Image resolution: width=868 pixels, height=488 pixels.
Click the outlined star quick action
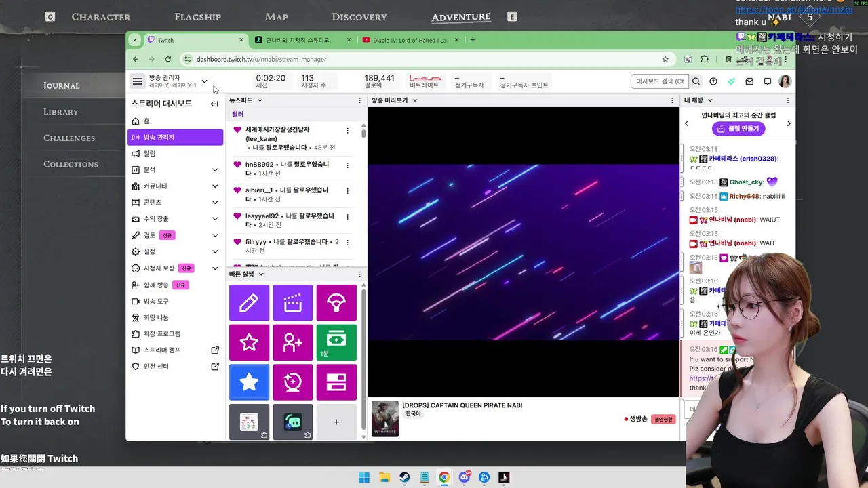click(x=249, y=342)
